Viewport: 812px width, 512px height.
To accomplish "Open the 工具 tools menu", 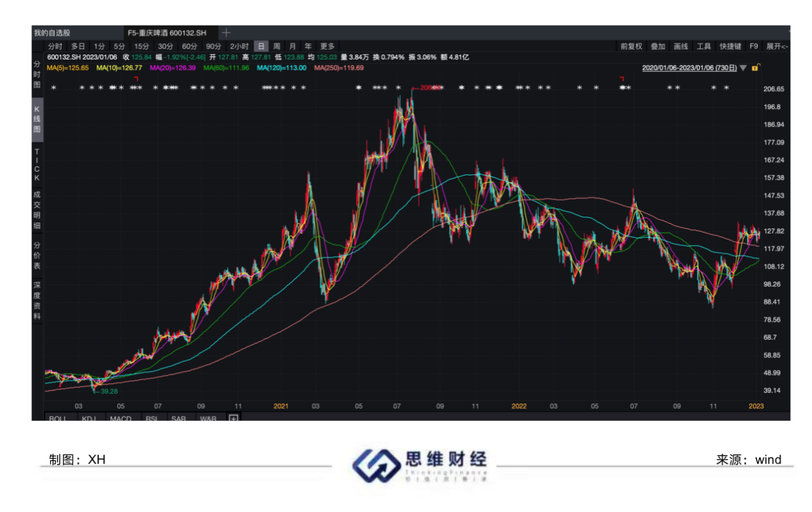I will 704,46.
